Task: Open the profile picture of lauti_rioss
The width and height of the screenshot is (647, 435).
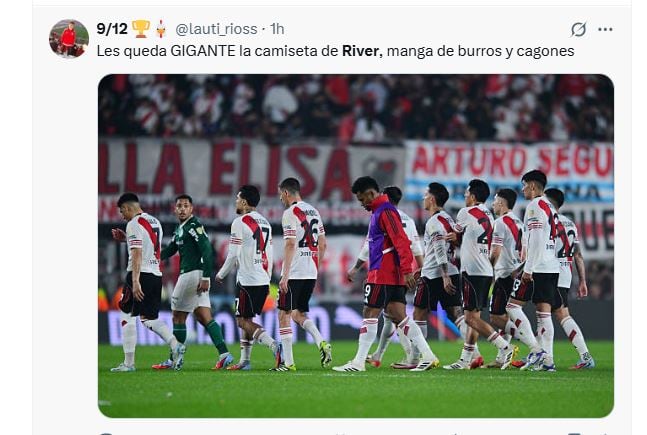Action: point(69,38)
